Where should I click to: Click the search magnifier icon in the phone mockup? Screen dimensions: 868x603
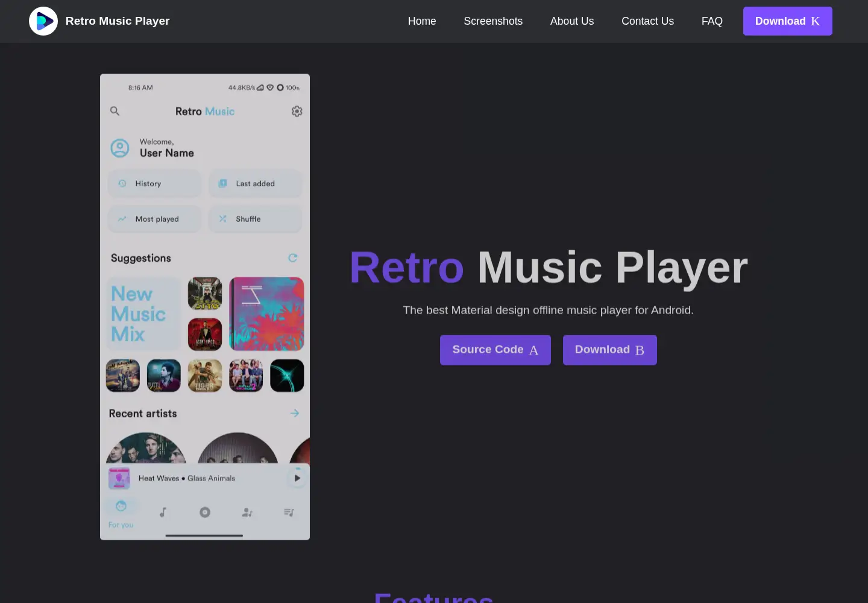[115, 111]
